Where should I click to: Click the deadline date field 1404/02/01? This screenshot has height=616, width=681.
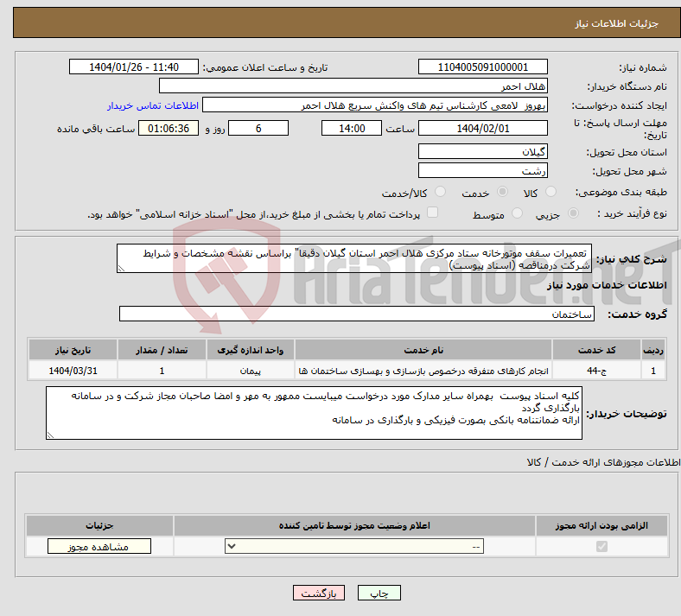pos(482,128)
